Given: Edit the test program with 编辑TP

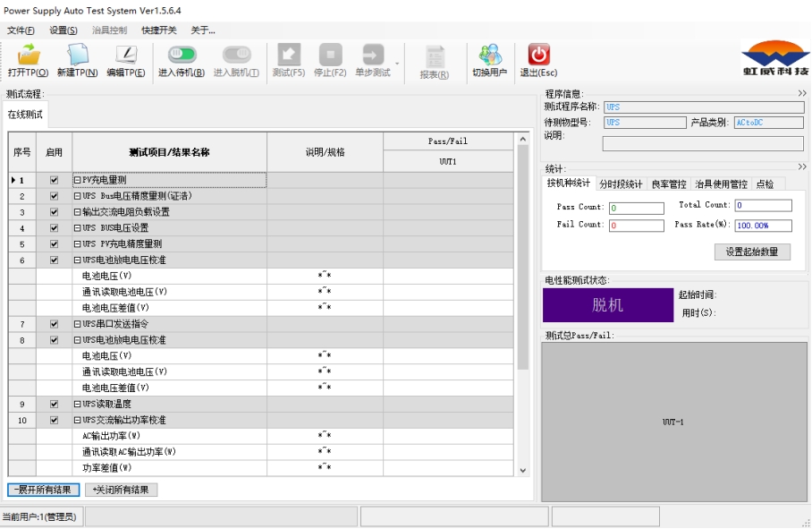Looking at the screenshot, I should click(x=126, y=61).
